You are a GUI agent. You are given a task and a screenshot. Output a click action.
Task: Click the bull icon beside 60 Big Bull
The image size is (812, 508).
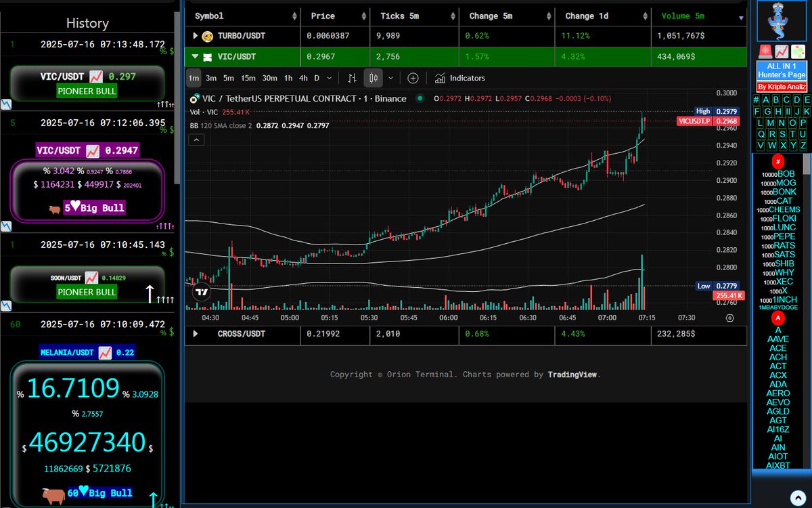pyautogui.click(x=53, y=495)
